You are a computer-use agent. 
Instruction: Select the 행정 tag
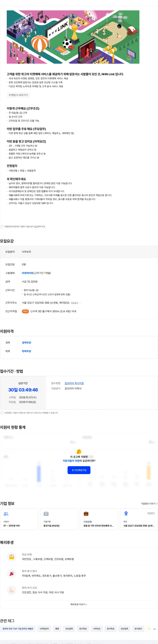point(57,628)
